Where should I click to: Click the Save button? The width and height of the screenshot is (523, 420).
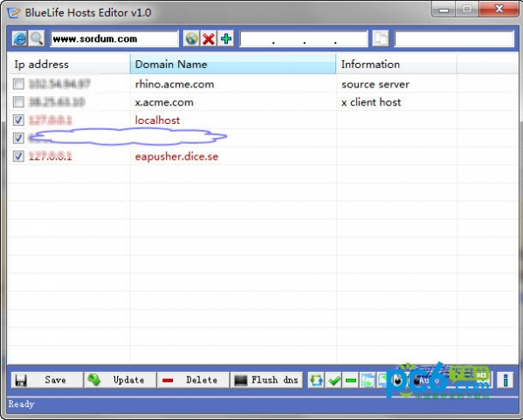click(x=47, y=380)
